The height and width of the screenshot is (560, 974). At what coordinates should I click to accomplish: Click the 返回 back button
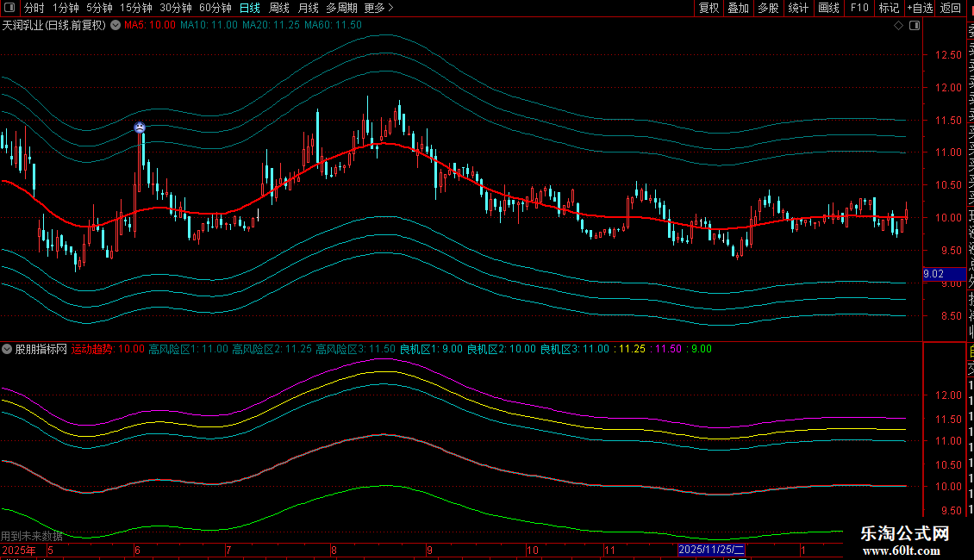click(951, 8)
